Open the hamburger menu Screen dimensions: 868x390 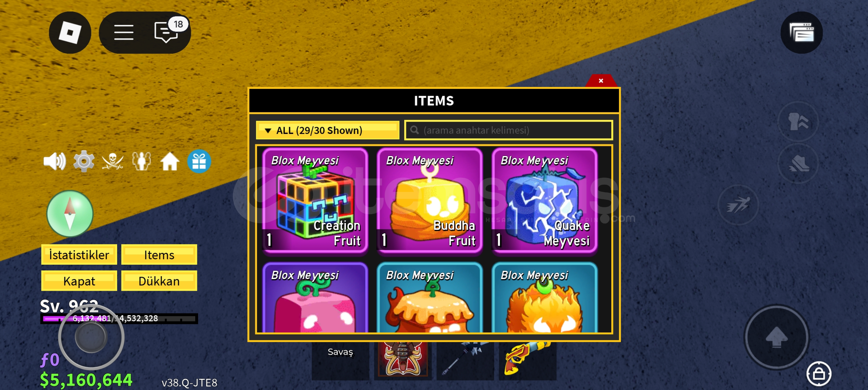(124, 32)
